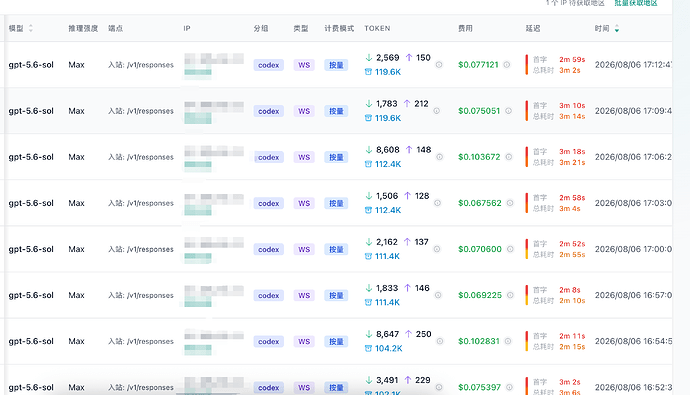Click the TOKEN column header

tap(377, 28)
